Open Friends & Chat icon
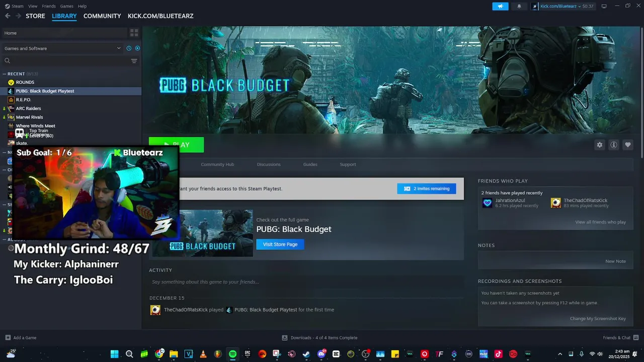This screenshot has height=362, width=644. [x=636, y=337]
